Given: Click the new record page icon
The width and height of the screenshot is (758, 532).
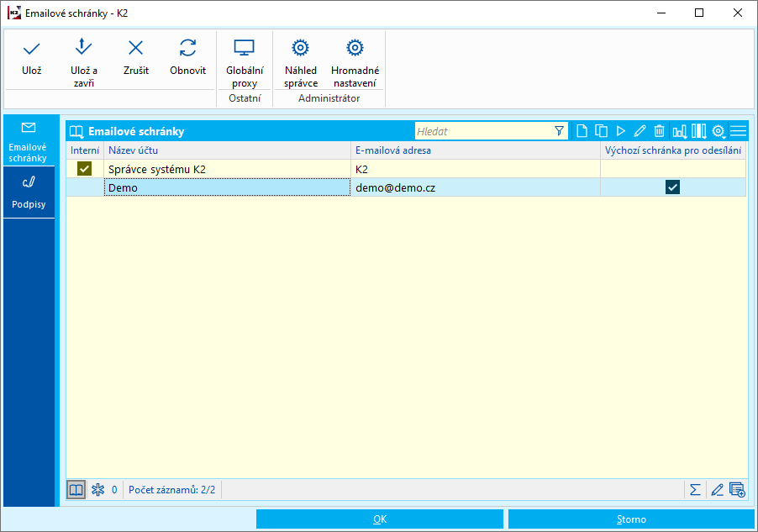Looking at the screenshot, I should pyautogui.click(x=582, y=131).
